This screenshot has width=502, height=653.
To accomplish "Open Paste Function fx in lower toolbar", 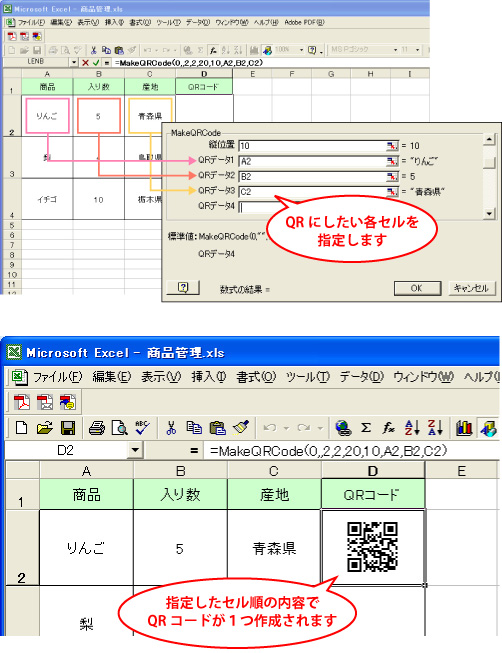I will click(388, 428).
